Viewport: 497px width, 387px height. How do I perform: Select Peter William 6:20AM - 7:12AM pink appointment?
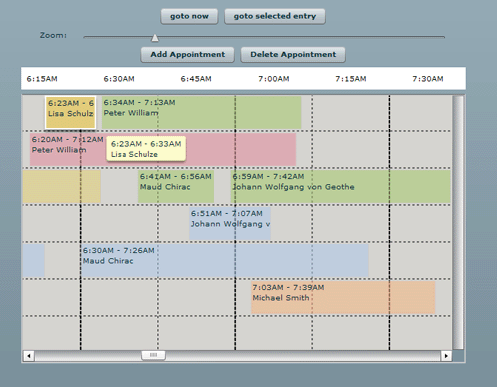163,149
